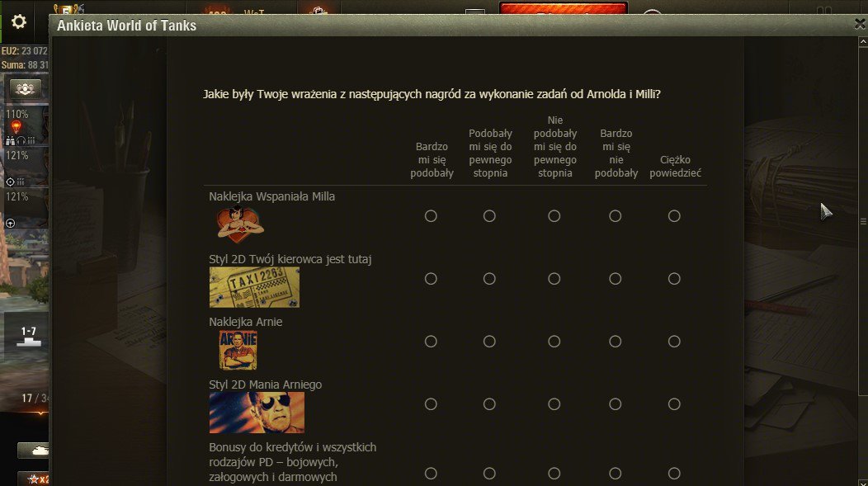Select 'Bardzo mi się podobały' for Naklejka Wspaniała Milla
Screen dimensions: 868x486
tap(431, 216)
